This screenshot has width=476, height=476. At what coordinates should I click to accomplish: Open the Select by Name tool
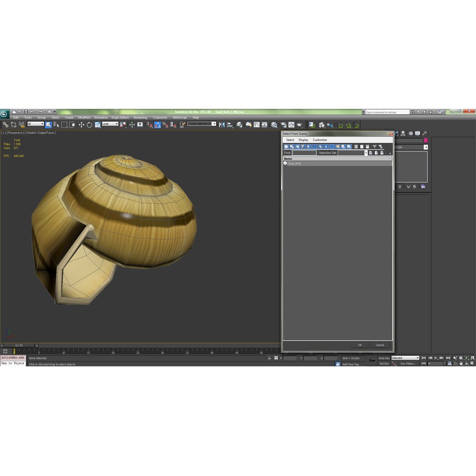pos(56,124)
